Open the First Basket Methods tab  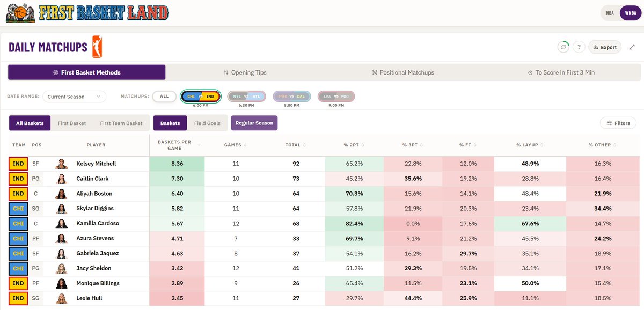[x=87, y=72]
